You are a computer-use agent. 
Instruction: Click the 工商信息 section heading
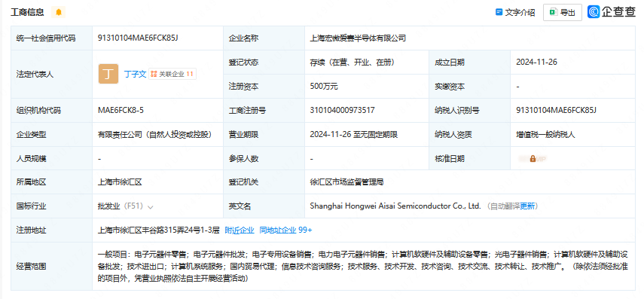(27, 12)
